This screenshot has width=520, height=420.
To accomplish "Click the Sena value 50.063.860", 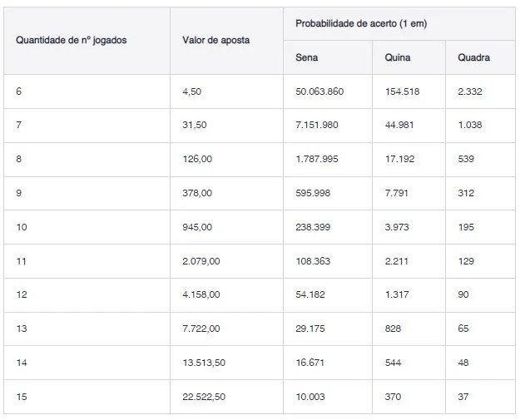I will click(319, 91).
